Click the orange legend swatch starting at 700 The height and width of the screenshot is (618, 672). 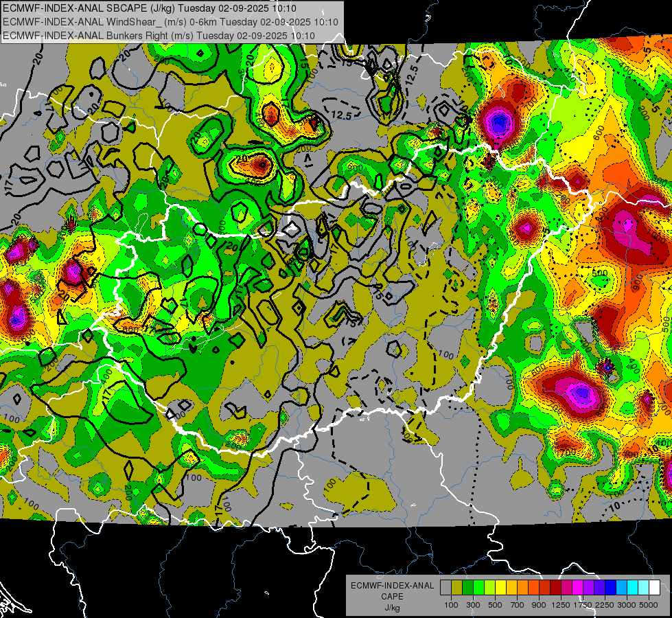click(522, 588)
